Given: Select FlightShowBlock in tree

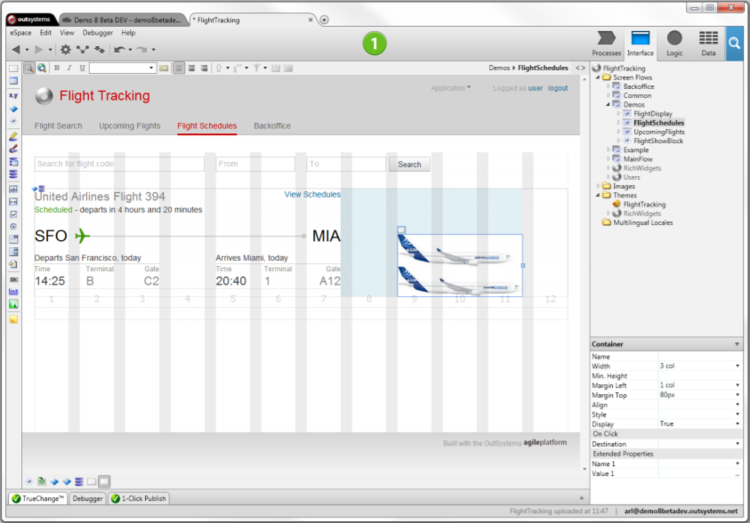Looking at the screenshot, I should pos(658,141).
